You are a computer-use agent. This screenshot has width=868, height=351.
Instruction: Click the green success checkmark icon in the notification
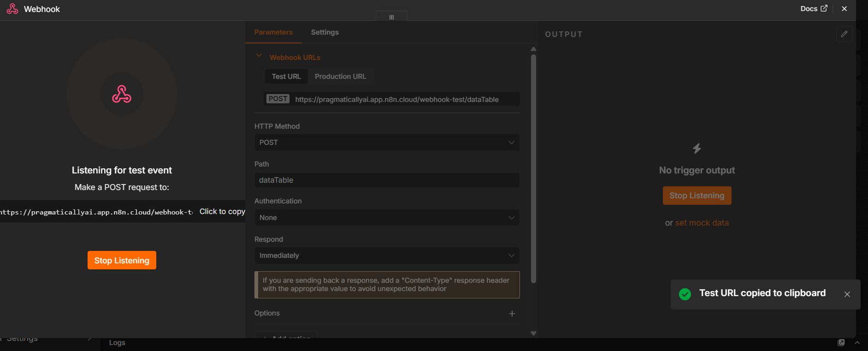click(685, 294)
